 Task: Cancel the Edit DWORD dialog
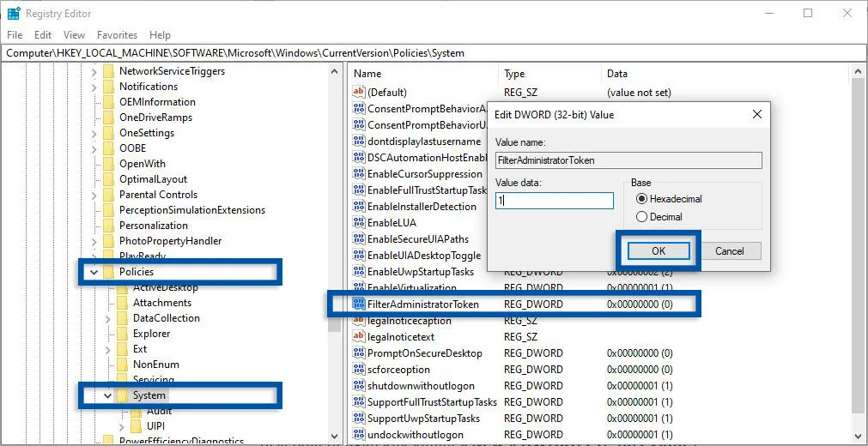click(730, 250)
